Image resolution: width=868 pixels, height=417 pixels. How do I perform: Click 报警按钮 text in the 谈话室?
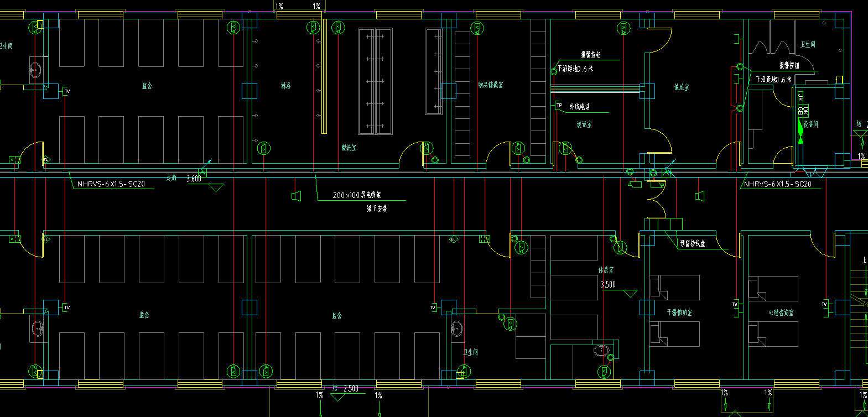pyautogui.click(x=590, y=55)
